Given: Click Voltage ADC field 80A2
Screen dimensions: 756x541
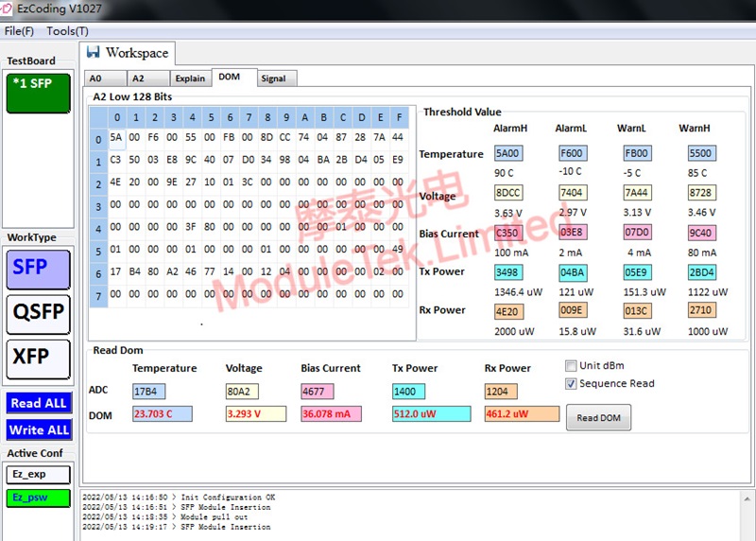Looking at the screenshot, I should tap(242, 392).
